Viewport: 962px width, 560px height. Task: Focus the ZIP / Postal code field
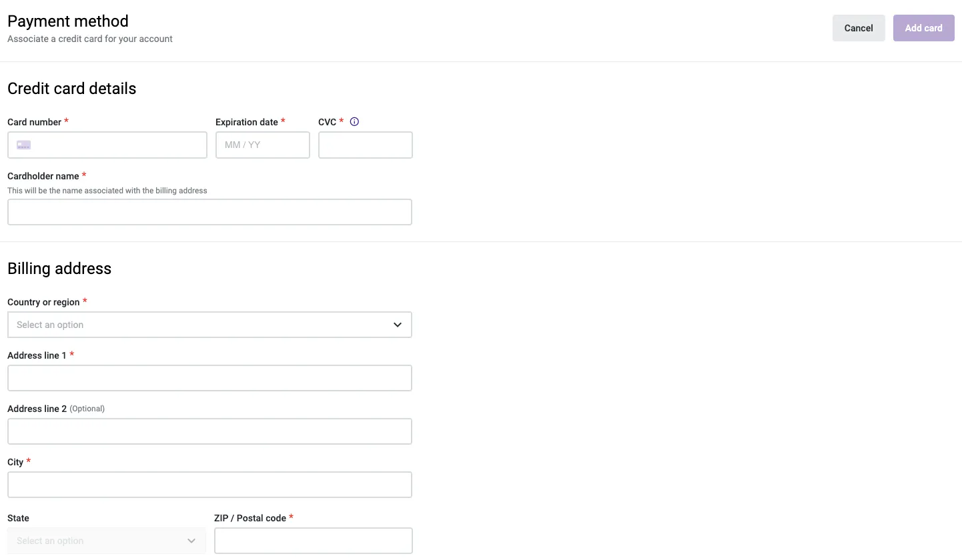point(314,541)
